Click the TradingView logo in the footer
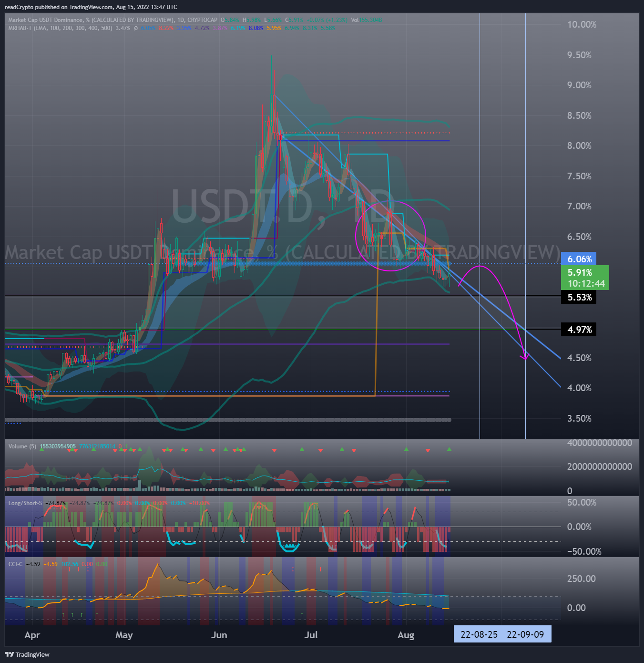The width and height of the screenshot is (644, 663). coord(27,654)
